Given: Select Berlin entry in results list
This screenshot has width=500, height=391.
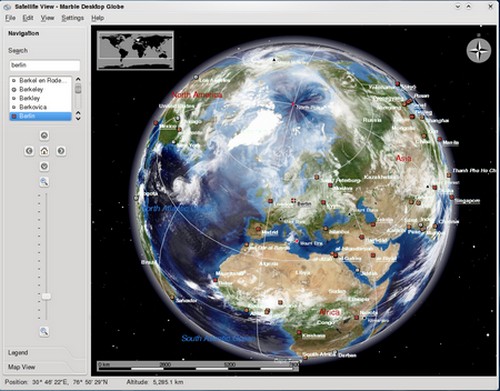Looking at the screenshot, I should pos(40,116).
